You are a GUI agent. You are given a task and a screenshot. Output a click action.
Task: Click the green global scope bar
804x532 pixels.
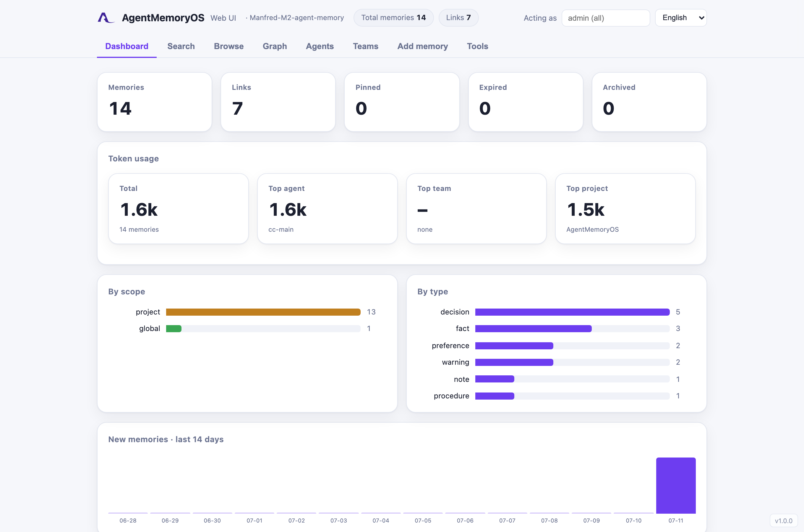click(x=173, y=328)
